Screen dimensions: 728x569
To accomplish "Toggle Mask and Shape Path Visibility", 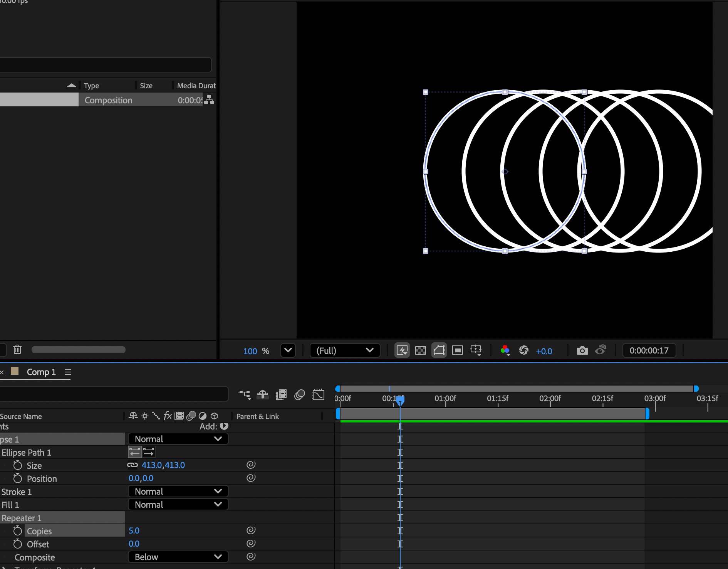I will coord(439,350).
